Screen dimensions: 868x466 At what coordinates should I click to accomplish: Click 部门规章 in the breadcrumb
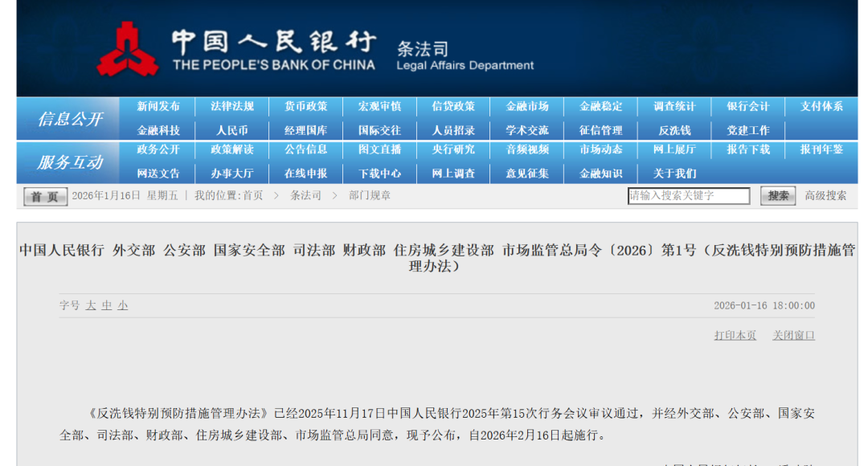coord(370,196)
